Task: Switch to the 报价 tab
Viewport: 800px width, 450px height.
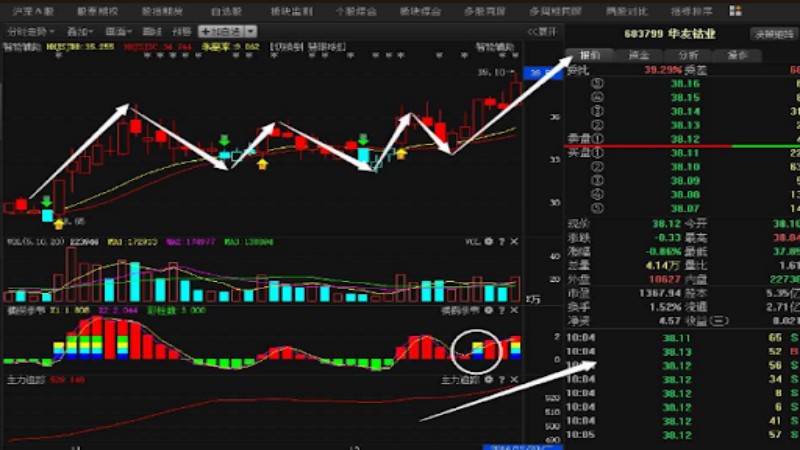Action: [x=590, y=55]
